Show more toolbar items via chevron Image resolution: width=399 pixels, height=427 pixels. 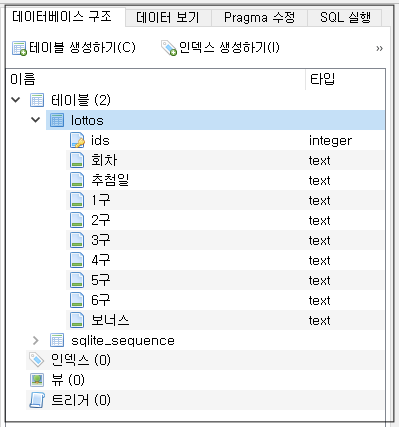click(379, 49)
